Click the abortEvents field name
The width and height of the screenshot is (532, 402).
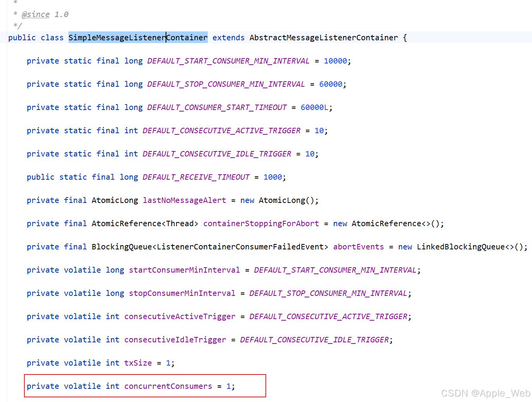pyautogui.click(x=359, y=247)
